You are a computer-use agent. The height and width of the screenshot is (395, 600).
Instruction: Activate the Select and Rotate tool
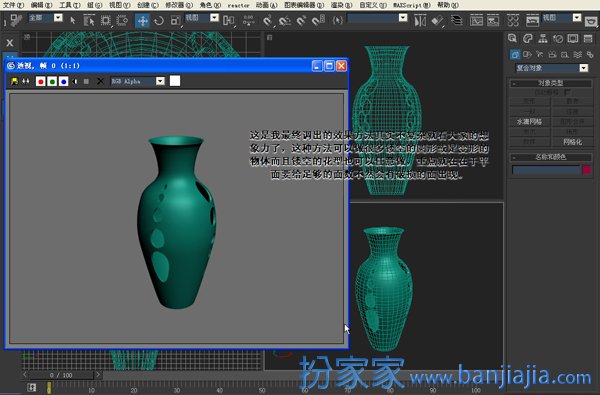pyautogui.click(x=159, y=20)
